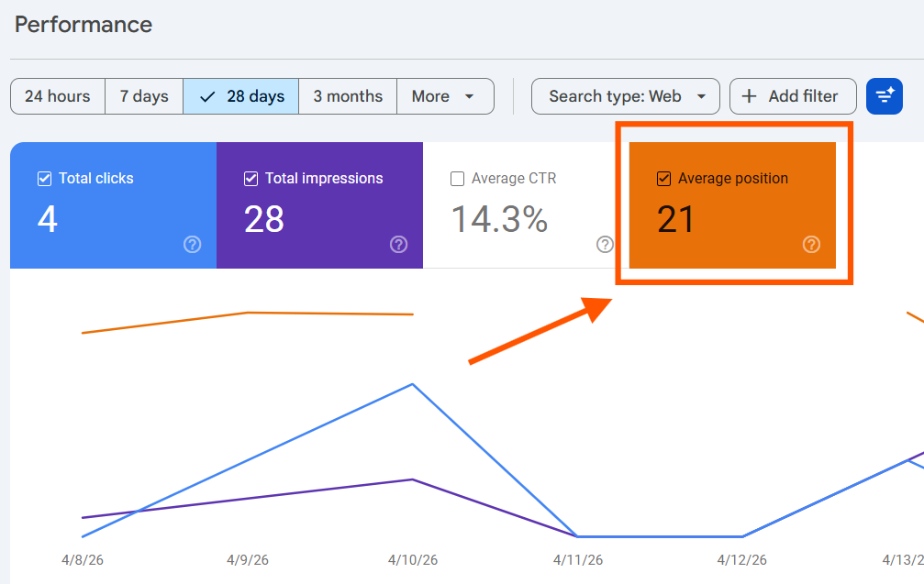Click help icon on Average CTR card
Viewport: 924px width, 584px height.
click(605, 244)
